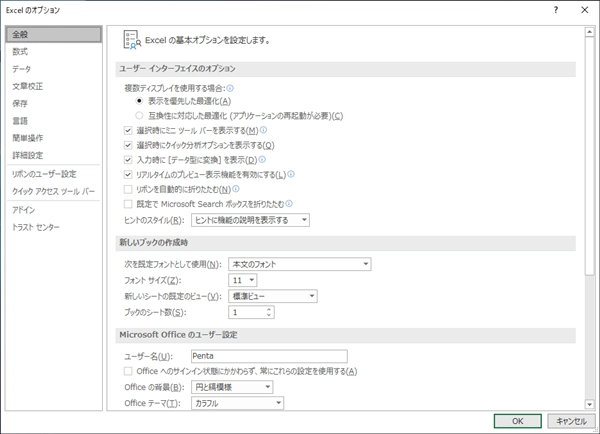
Task: Check 既定で Microsoft Search ボックスを折りたたむ
Action: click(128, 204)
